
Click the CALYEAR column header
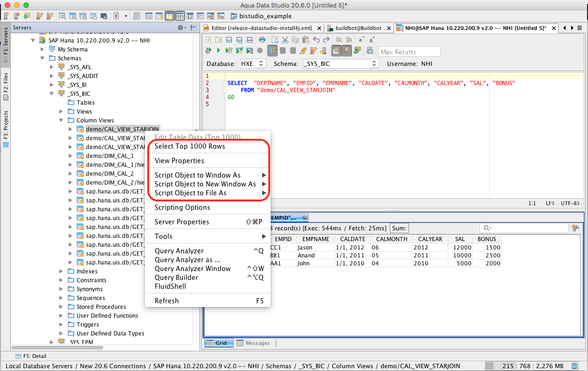[x=430, y=239]
